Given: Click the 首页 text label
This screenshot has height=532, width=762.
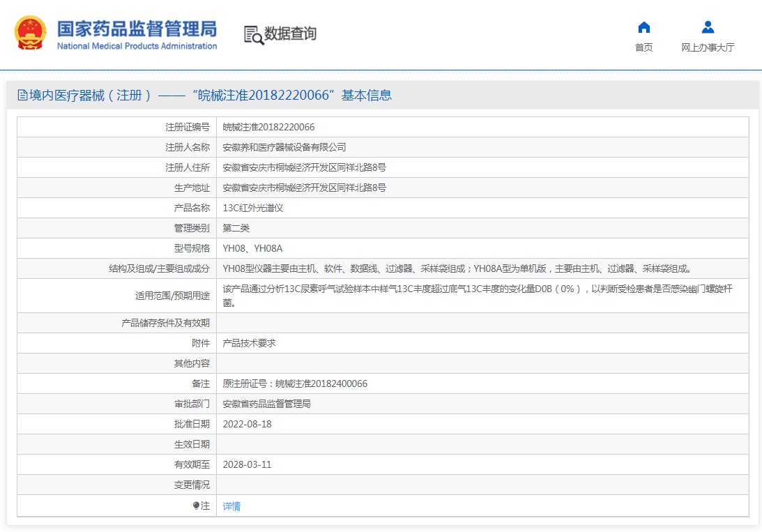Looking at the screenshot, I should (644, 47).
